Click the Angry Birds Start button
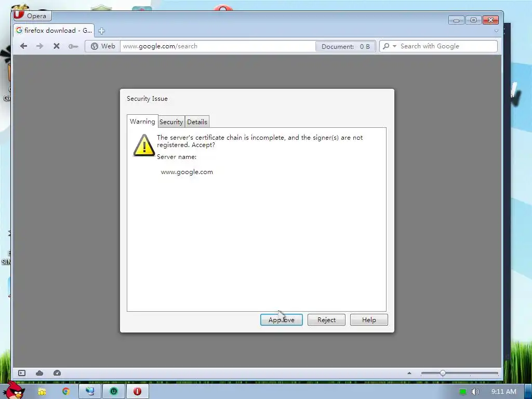Screen dimensions: 532x399 click(x=14, y=390)
